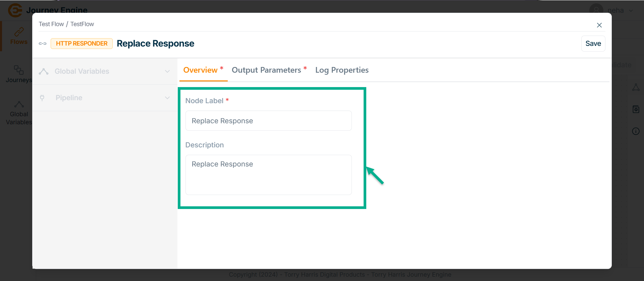Click the Save button
Viewport: 644px width, 281px height.
coord(593,44)
